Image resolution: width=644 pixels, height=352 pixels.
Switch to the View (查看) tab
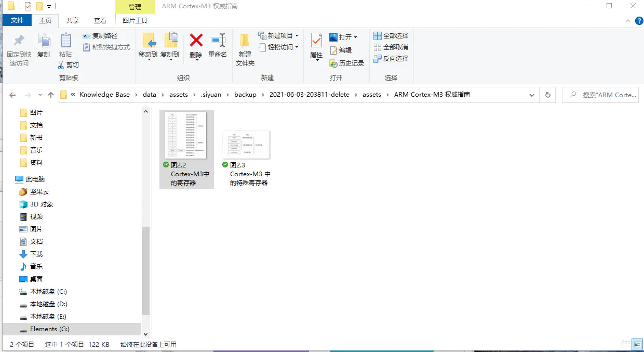click(x=100, y=20)
